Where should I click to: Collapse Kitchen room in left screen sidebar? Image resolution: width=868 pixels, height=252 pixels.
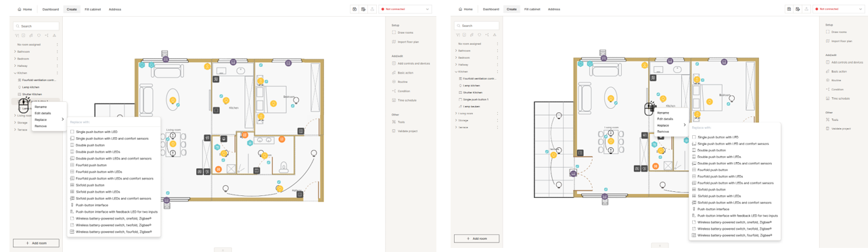pos(15,73)
